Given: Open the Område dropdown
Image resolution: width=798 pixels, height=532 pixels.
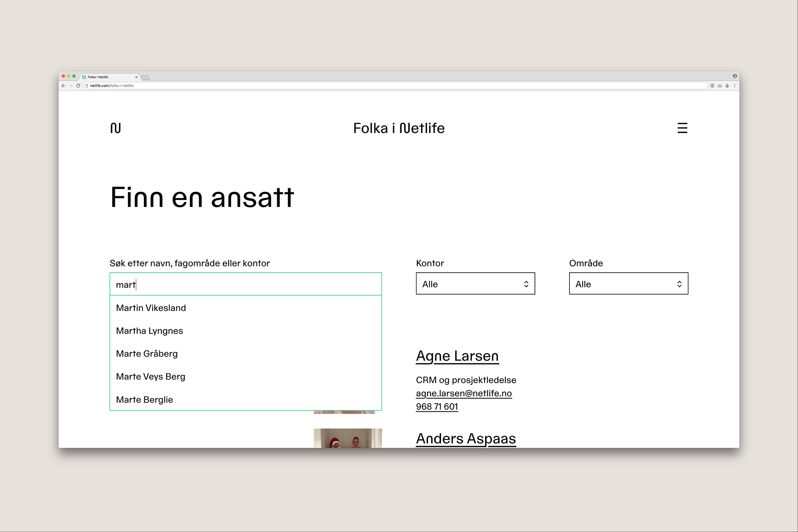Looking at the screenshot, I should [x=628, y=284].
